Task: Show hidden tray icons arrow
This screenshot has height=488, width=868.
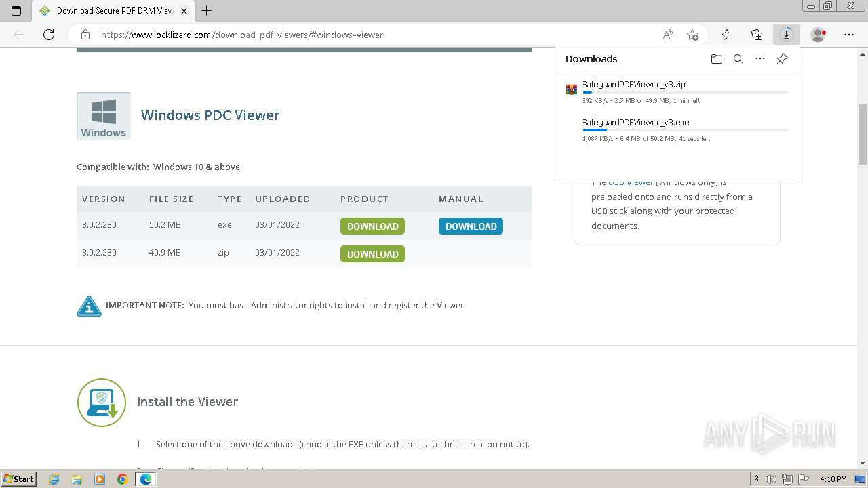Action: (756, 479)
